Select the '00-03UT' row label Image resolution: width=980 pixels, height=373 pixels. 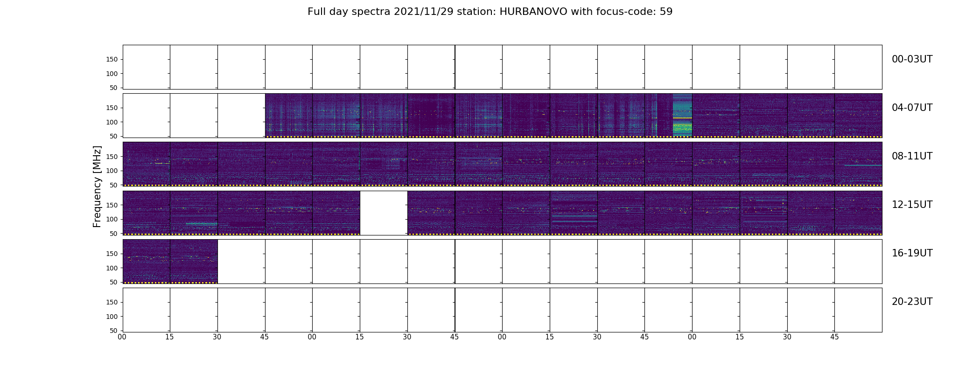tap(912, 59)
